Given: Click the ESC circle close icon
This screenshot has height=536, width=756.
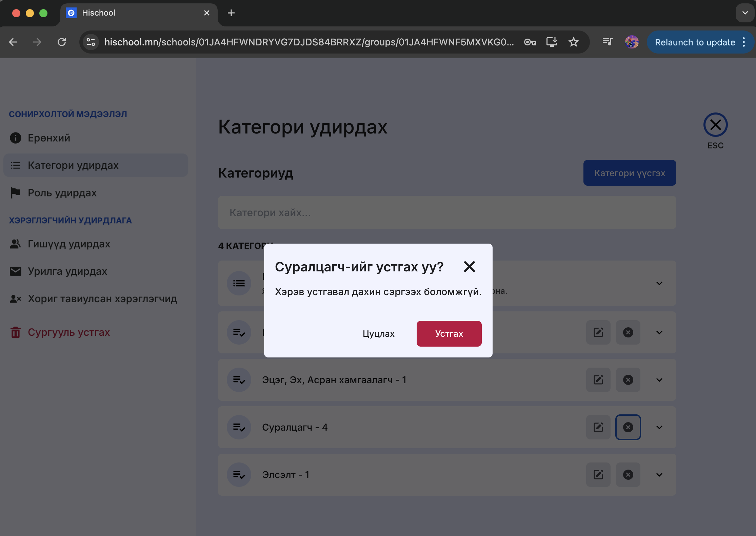Looking at the screenshot, I should (715, 125).
